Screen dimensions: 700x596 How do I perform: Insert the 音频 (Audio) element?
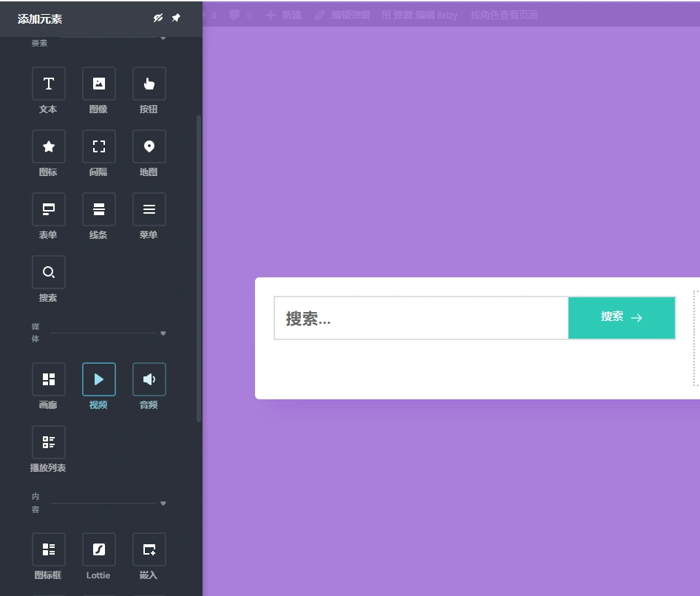[x=149, y=379]
